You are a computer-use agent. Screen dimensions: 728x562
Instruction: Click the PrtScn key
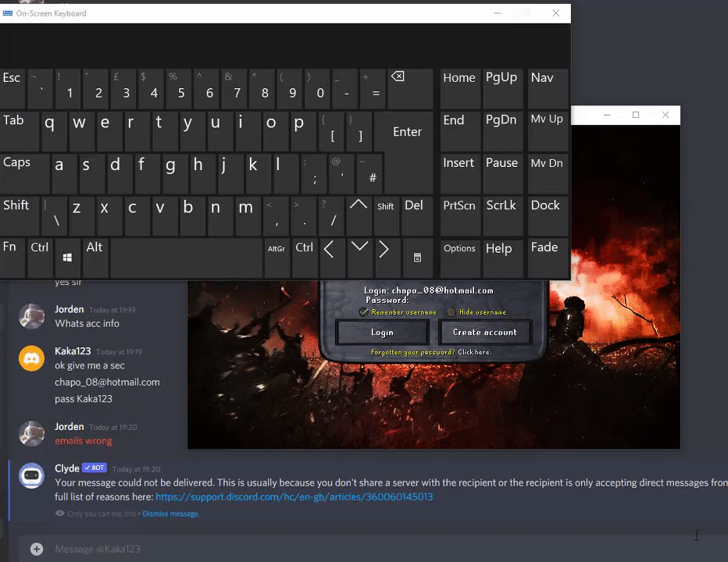click(x=459, y=215)
